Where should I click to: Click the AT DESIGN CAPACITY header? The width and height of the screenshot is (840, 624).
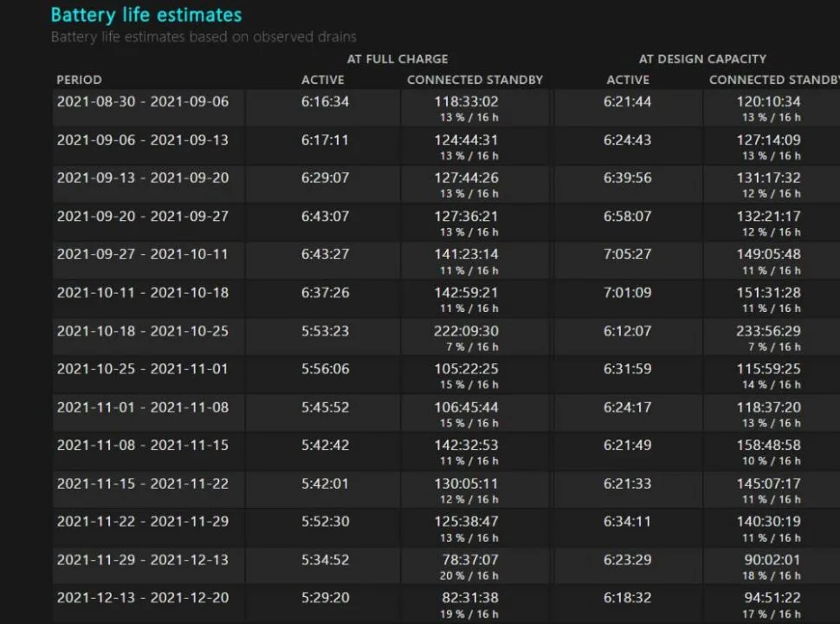tap(702, 59)
